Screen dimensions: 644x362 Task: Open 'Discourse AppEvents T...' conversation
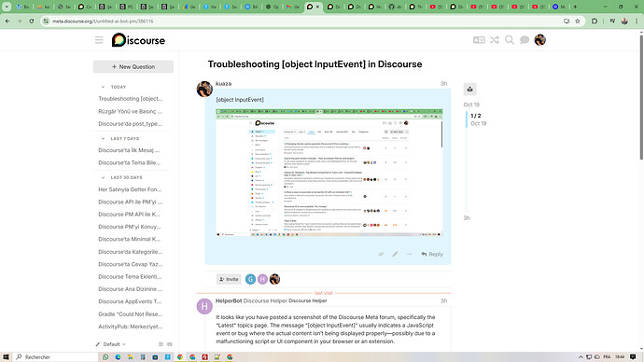tap(131, 301)
